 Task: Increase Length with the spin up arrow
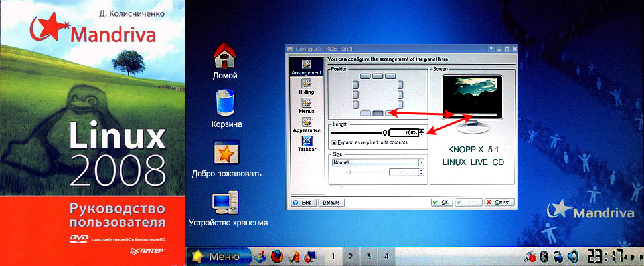click(422, 131)
